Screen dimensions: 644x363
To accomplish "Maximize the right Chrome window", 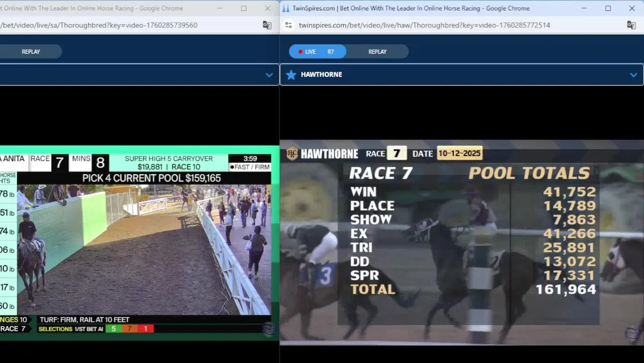I will click(x=608, y=8).
